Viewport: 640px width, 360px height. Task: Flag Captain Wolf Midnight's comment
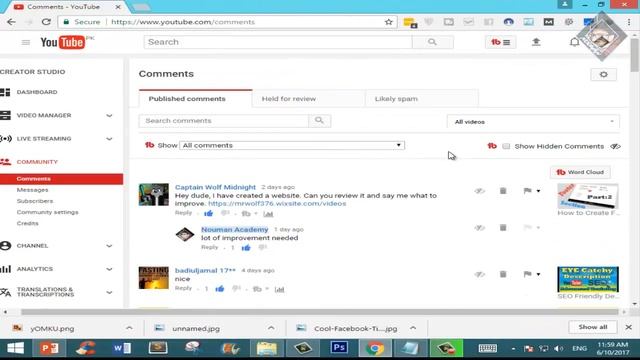click(527, 191)
